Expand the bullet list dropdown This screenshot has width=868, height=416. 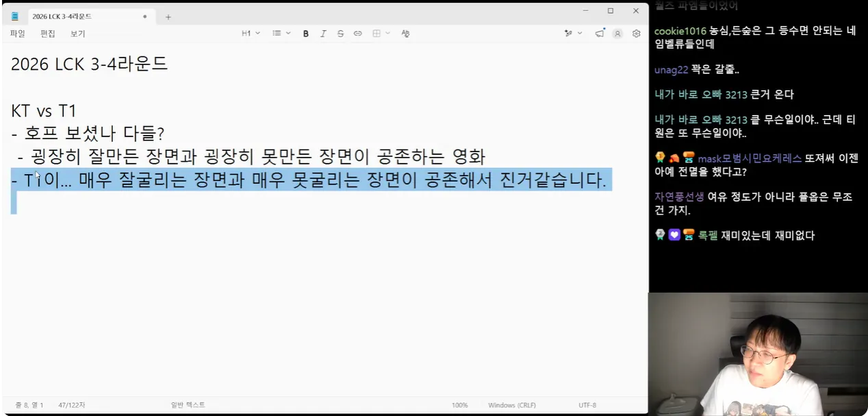(x=281, y=34)
